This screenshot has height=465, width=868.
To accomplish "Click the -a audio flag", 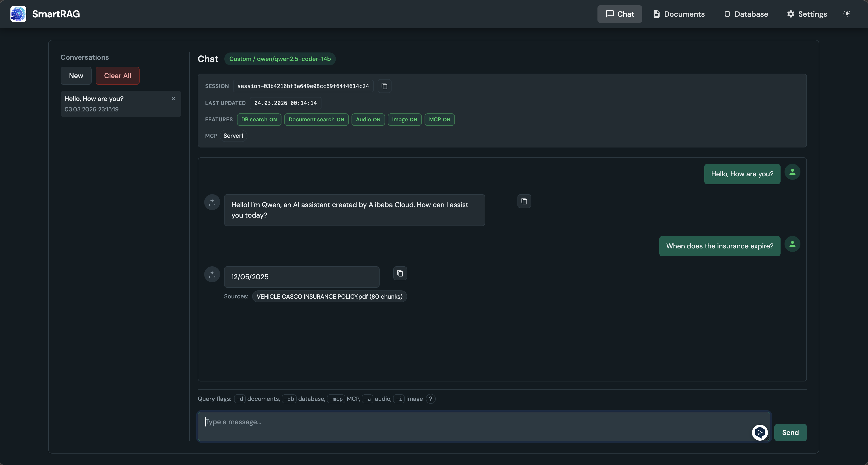I will tap(367, 399).
